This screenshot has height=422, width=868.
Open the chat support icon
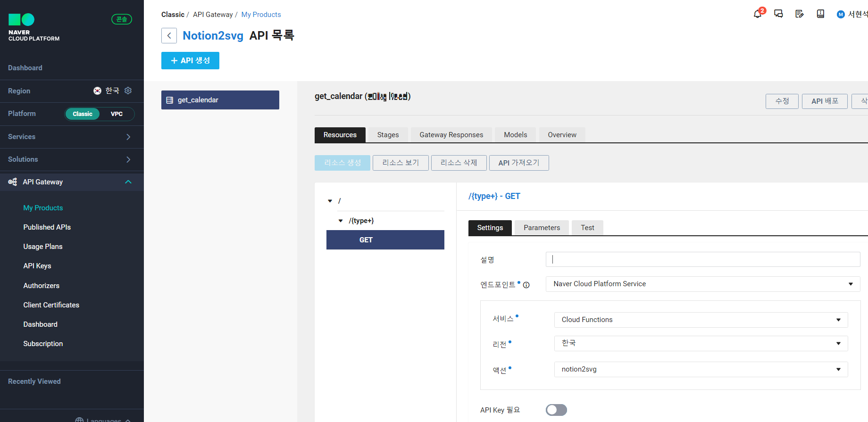(778, 14)
